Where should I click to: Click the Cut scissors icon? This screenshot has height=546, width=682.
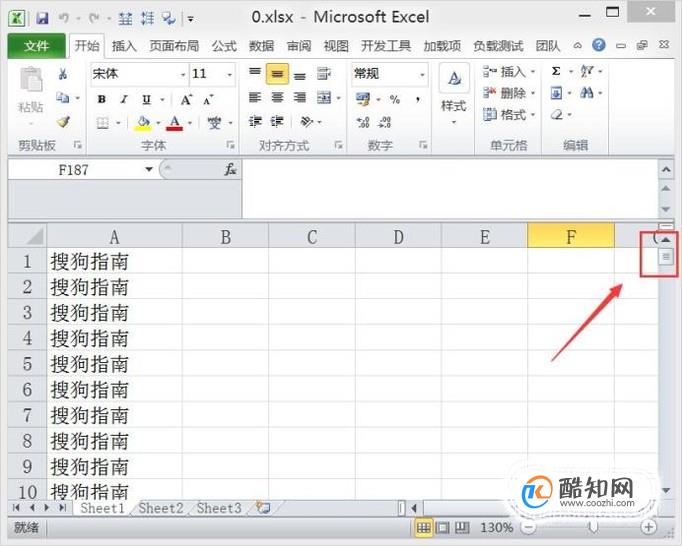63,74
